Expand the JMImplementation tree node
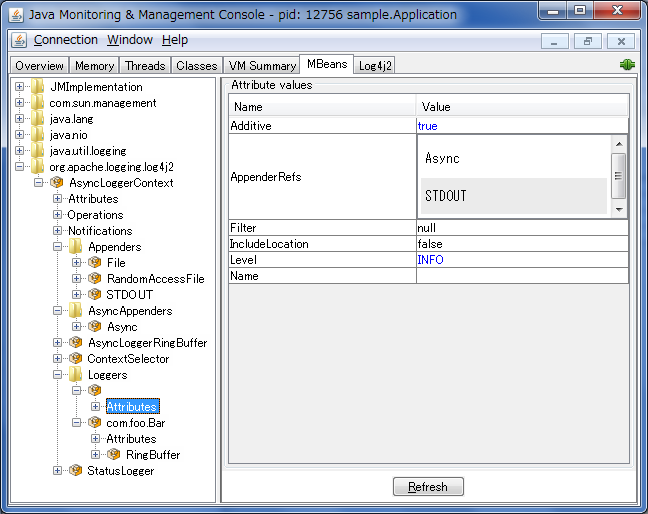This screenshot has width=648, height=514. pos(20,87)
